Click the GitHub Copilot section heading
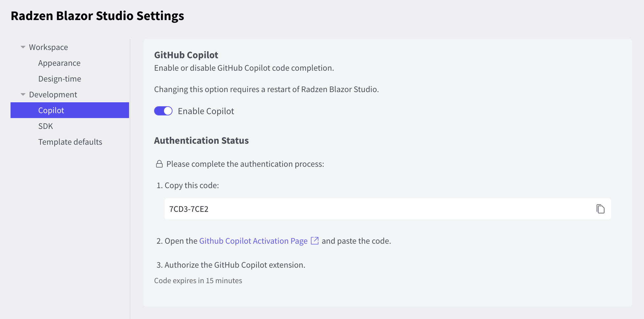This screenshot has height=319, width=644. pos(186,55)
